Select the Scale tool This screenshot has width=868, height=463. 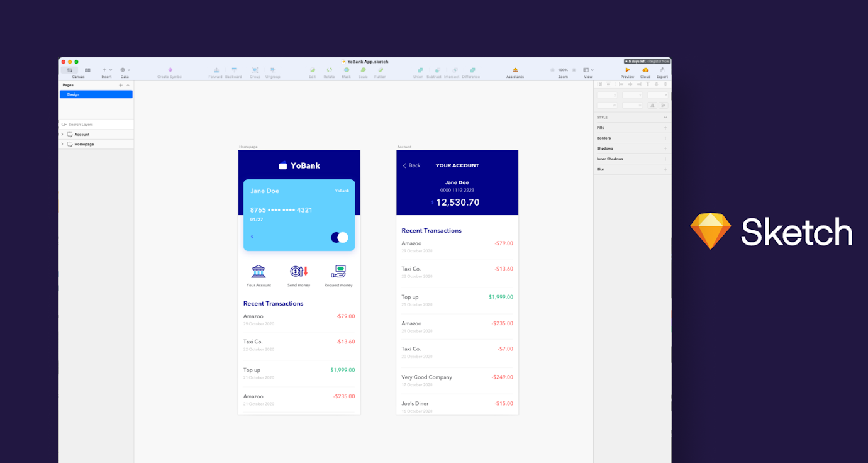[x=363, y=70]
